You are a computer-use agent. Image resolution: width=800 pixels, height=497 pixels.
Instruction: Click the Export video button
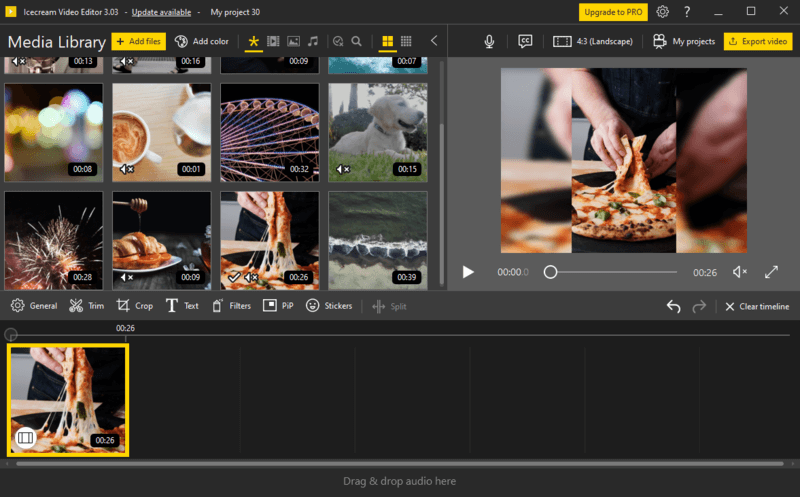(758, 41)
